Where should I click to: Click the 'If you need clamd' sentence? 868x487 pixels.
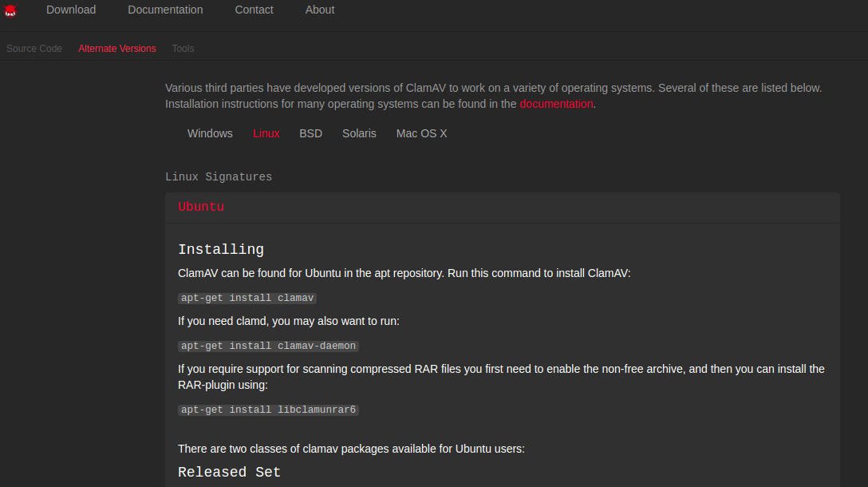coord(289,322)
